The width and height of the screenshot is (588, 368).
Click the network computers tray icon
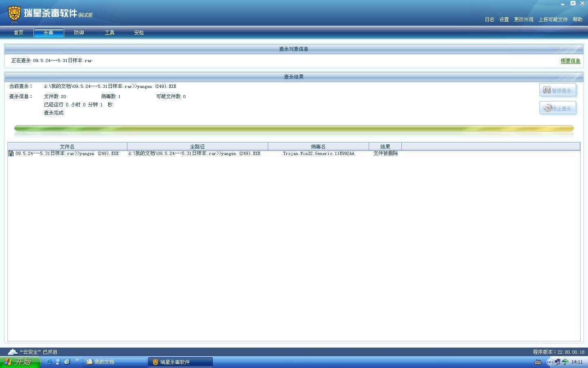pyautogui.click(x=557, y=362)
